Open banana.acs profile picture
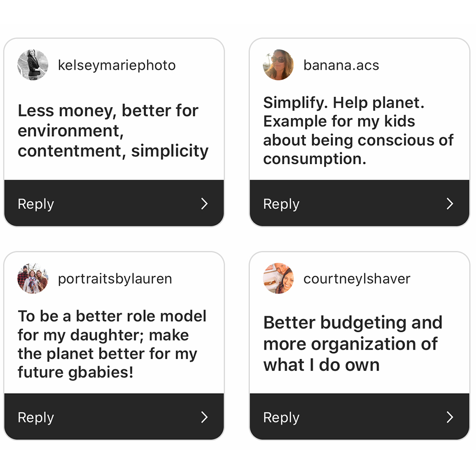This screenshot has width=476, height=476. click(278, 65)
